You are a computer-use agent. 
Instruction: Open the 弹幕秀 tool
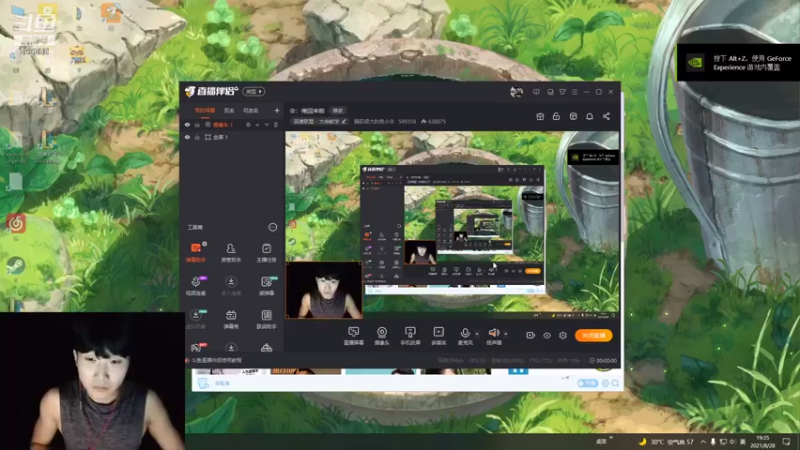[x=231, y=319]
